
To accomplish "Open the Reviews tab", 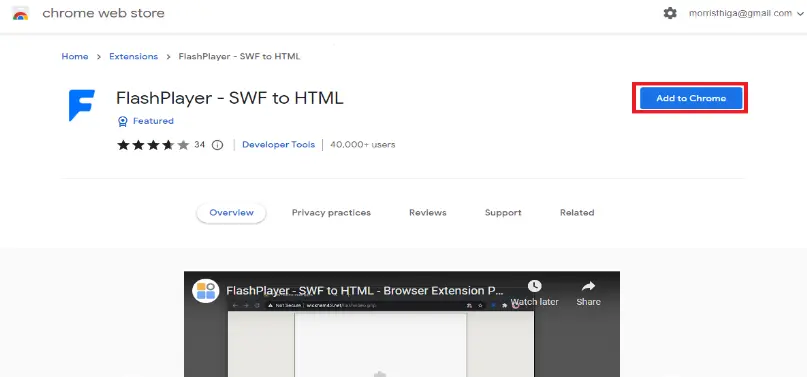I will (428, 212).
